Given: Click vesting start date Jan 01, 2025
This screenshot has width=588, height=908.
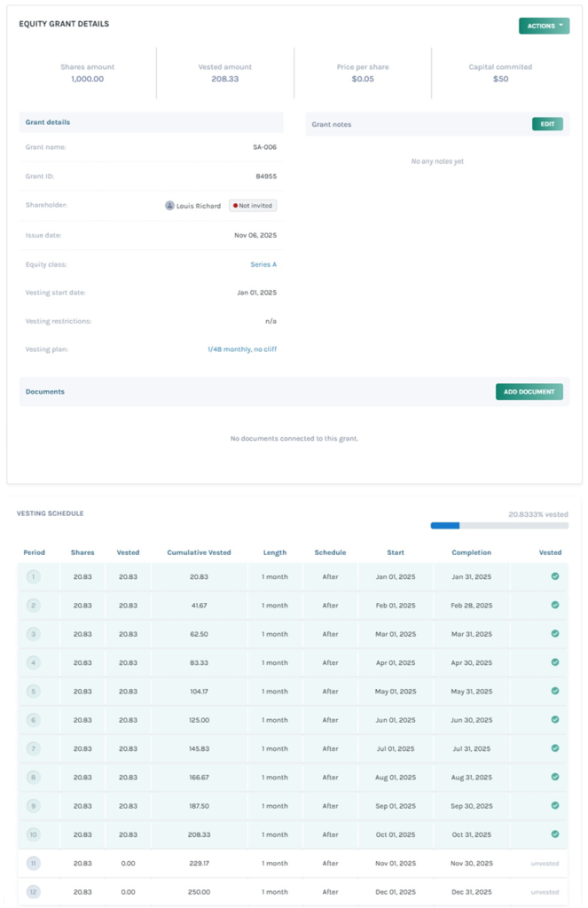Looking at the screenshot, I should [x=256, y=293].
